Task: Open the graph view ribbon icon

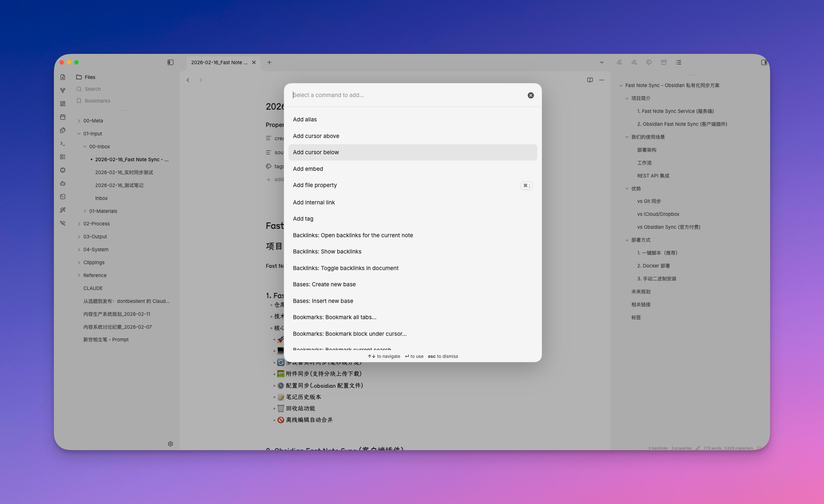Action: pyautogui.click(x=63, y=90)
